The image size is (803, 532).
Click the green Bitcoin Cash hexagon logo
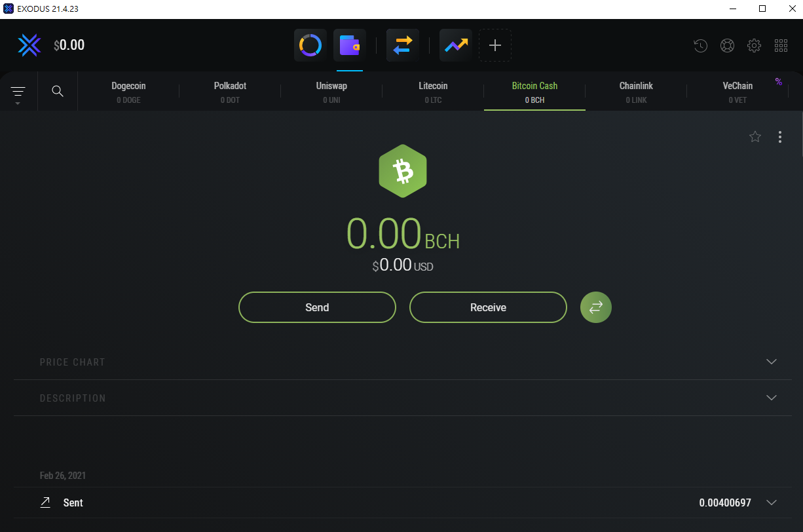point(403,171)
